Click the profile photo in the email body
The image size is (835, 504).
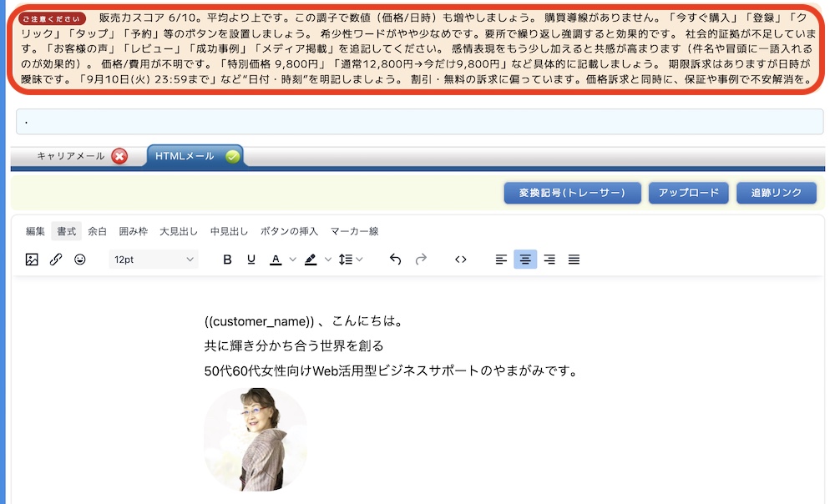(256, 440)
